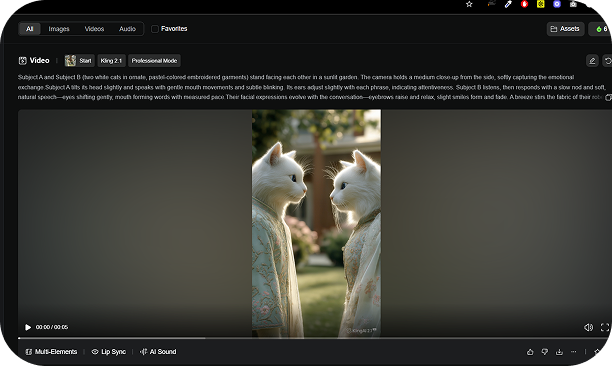Image resolution: width=612 pixels, height=366 pixels.
Task: Open the more options ellipsis menu
Action: click(x=573, y=352)
